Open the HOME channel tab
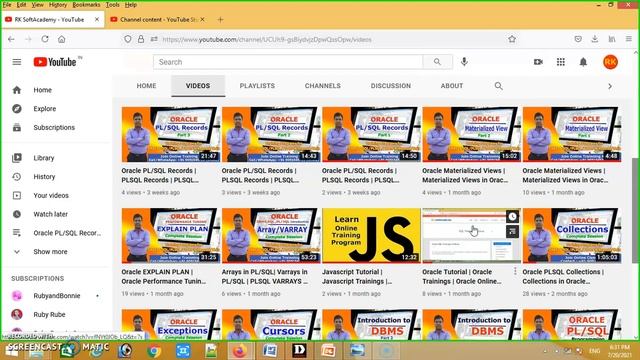 [x=146, y=86]
